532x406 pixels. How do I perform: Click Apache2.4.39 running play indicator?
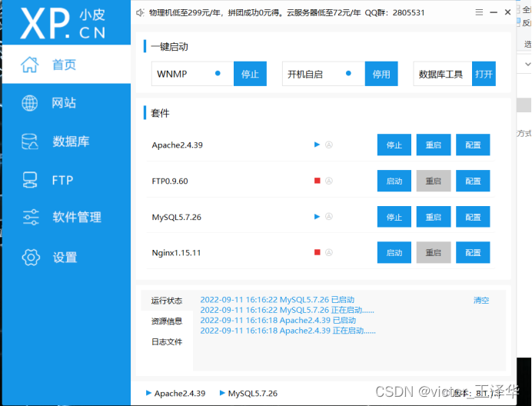(317, 145)
